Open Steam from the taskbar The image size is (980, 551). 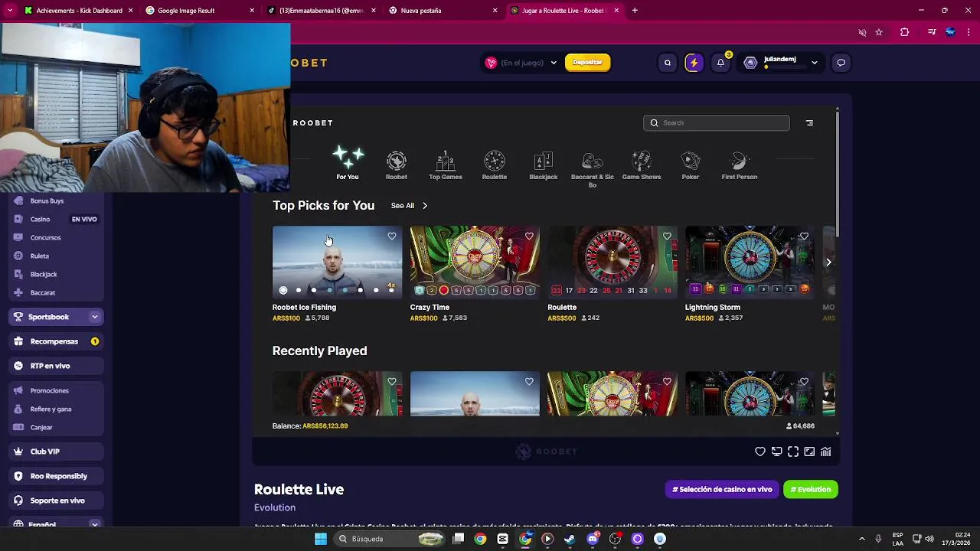pos(570,539)
